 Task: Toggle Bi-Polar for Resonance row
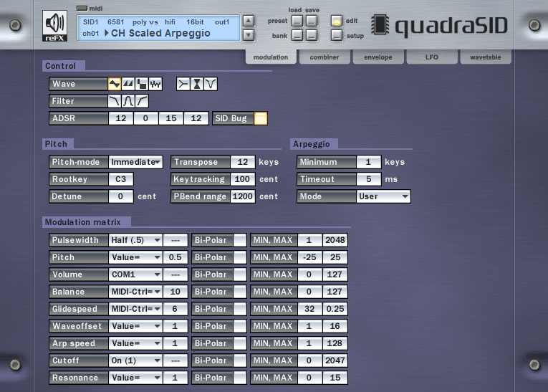[240, 378]
